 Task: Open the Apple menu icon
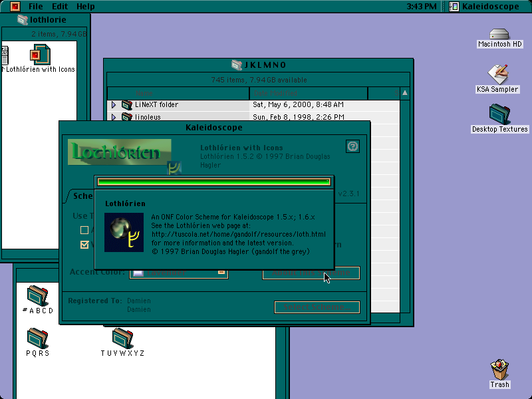point(15,6)
